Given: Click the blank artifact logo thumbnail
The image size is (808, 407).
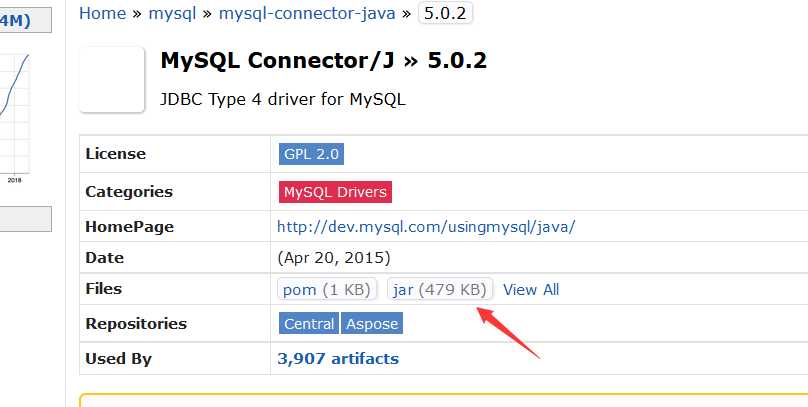Looking at the screenshot, I should tap(113, 79).
